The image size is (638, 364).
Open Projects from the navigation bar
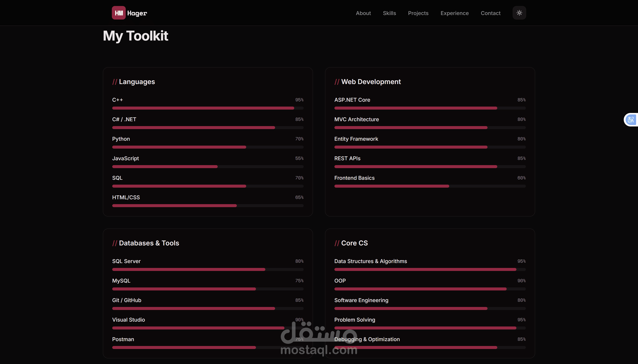tap(418, 13)
